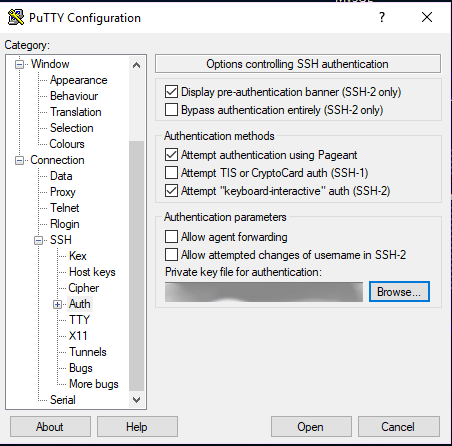This screenshot has width=452, height=446.
Task: Open the Proxy category
Action: (x=63, y=192)
